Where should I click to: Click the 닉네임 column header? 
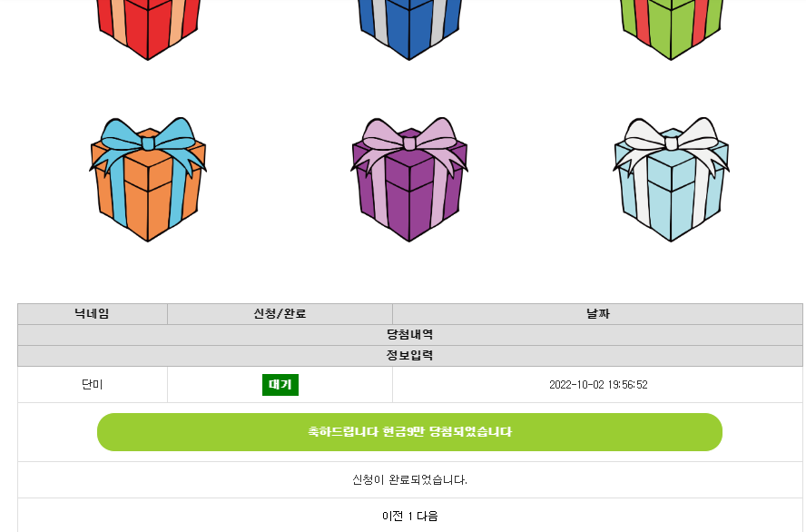[x=93, y=313]
